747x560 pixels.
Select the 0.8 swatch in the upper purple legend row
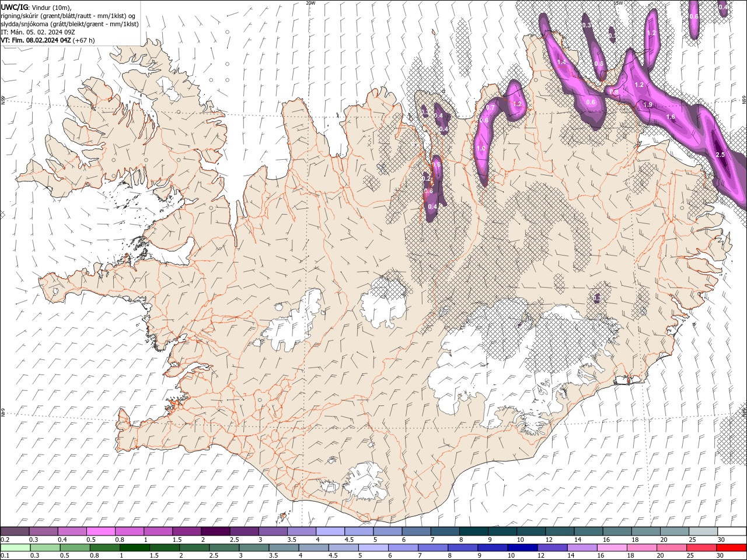click(x=129, y=531)
